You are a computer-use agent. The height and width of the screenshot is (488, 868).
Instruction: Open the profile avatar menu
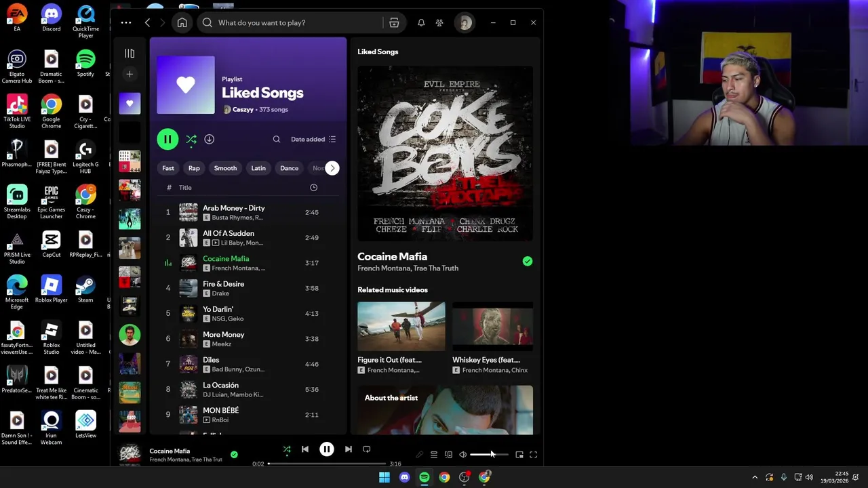pyautogui.click(x=465, y=22)
